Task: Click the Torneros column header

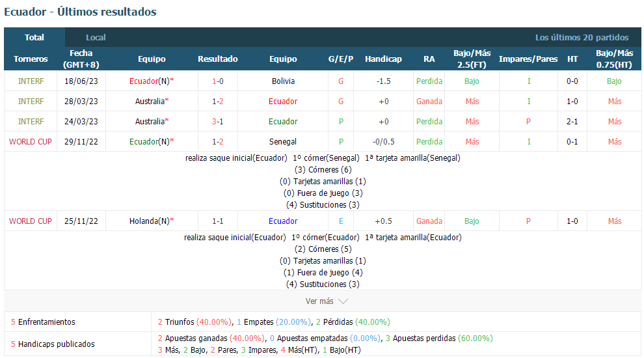Action: pos(31,59)
